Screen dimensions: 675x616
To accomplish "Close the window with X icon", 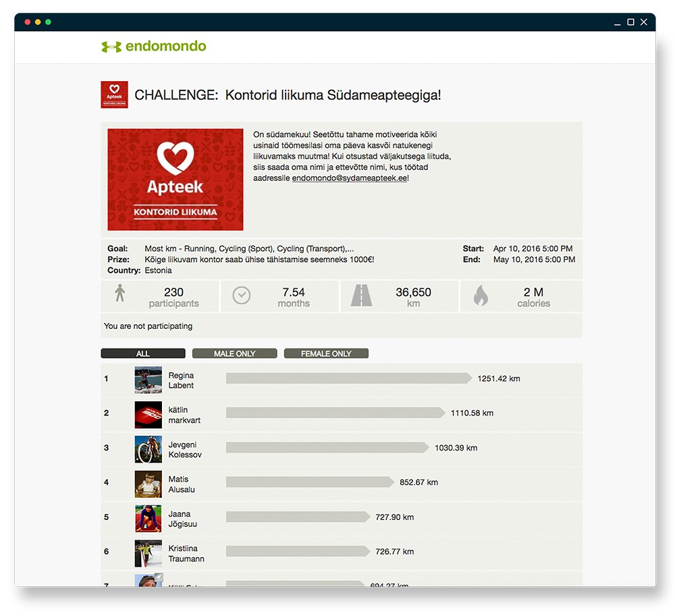I will pos(644,22).
